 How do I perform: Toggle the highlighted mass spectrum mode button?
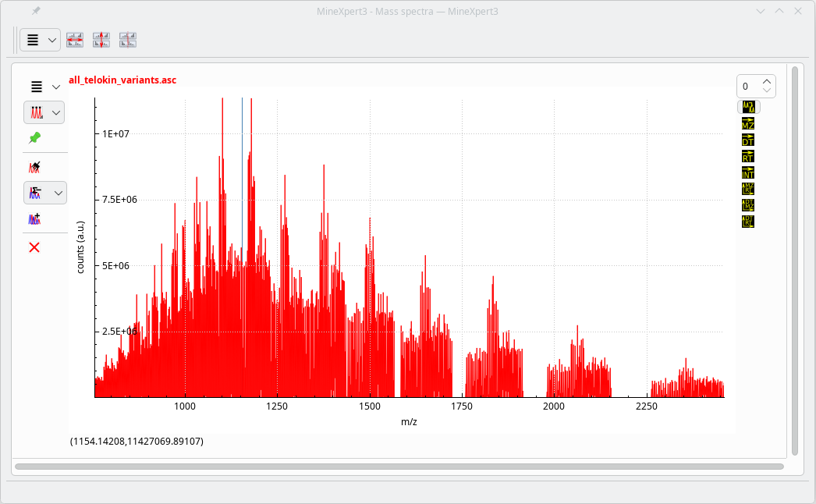748,107
